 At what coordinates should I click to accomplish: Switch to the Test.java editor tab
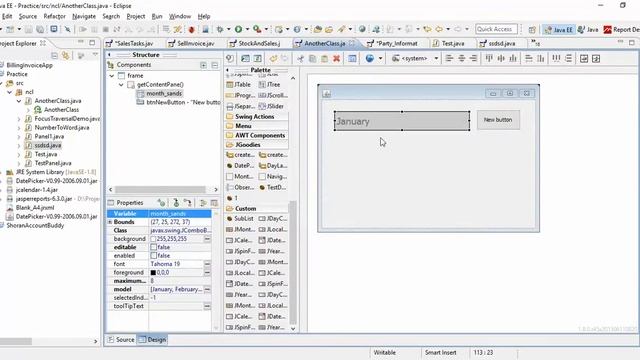coord(449,43)
